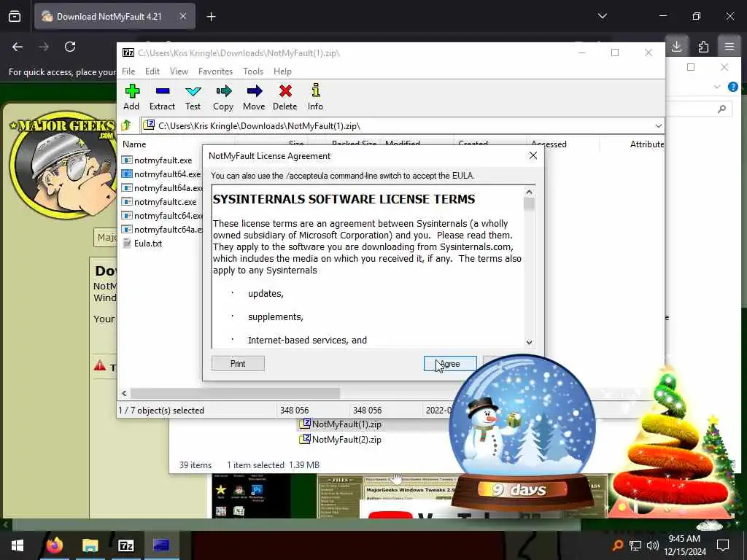The height and width of the screenshot is (560, 747).
Task: Click the Firefox view icon
Action: coord(15,17)
